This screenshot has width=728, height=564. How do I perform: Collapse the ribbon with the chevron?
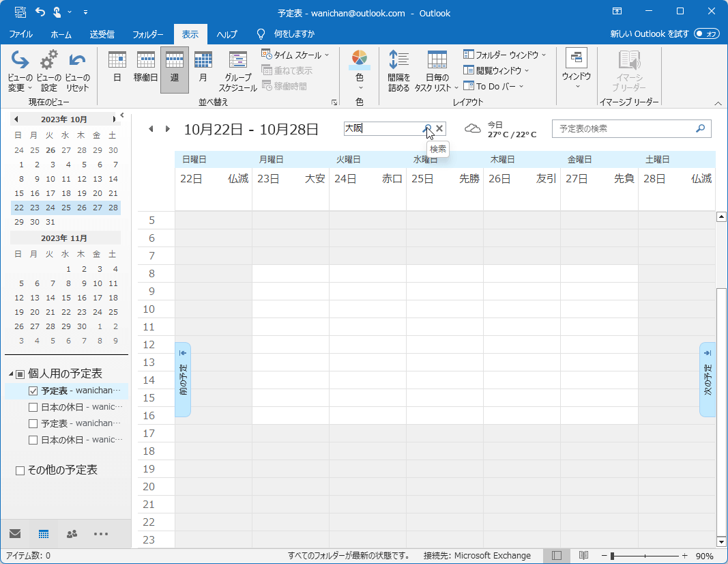(718, 103)
